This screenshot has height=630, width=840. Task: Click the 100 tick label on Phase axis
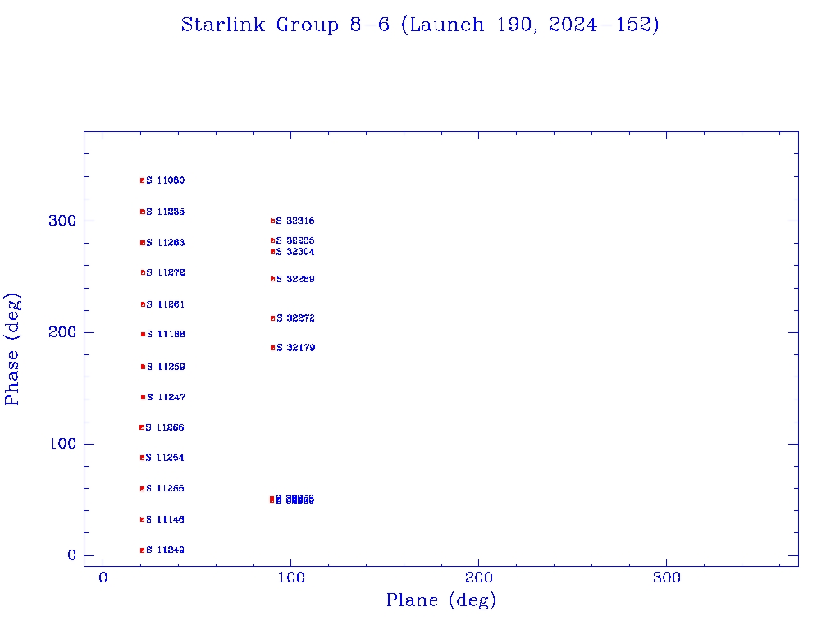(x=62, y=444)
